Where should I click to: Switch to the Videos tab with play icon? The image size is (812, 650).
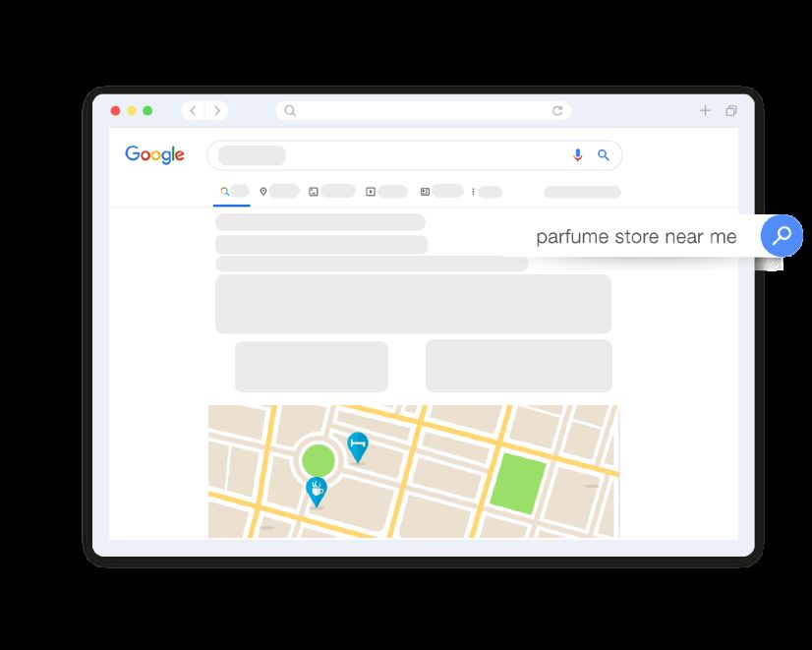coord(386,192)
